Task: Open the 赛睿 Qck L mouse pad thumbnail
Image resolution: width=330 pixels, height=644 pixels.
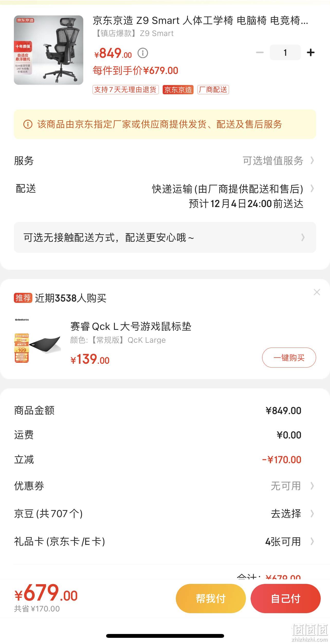Action: point(38,341)
